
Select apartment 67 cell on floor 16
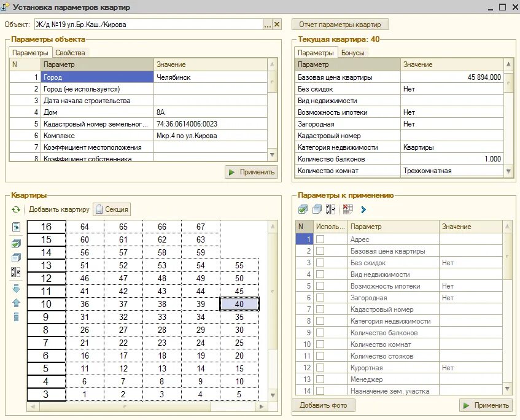(x=201, y=227)
